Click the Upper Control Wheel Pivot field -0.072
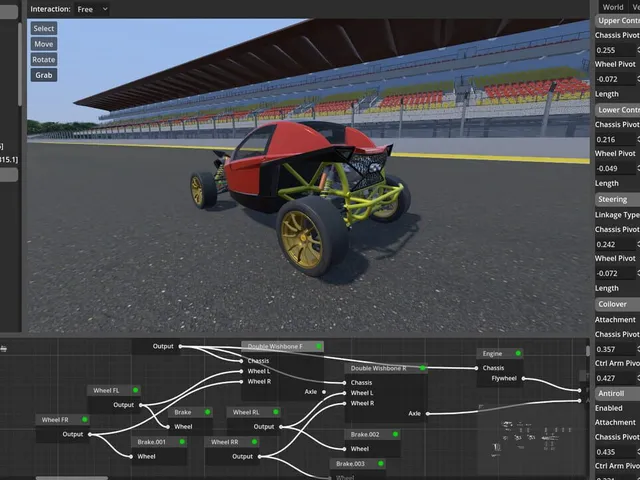Viewport: 640px width, 480px height. click(616, 79)
